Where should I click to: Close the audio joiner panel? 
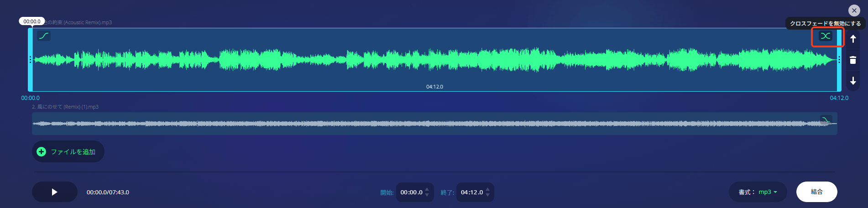854,10
